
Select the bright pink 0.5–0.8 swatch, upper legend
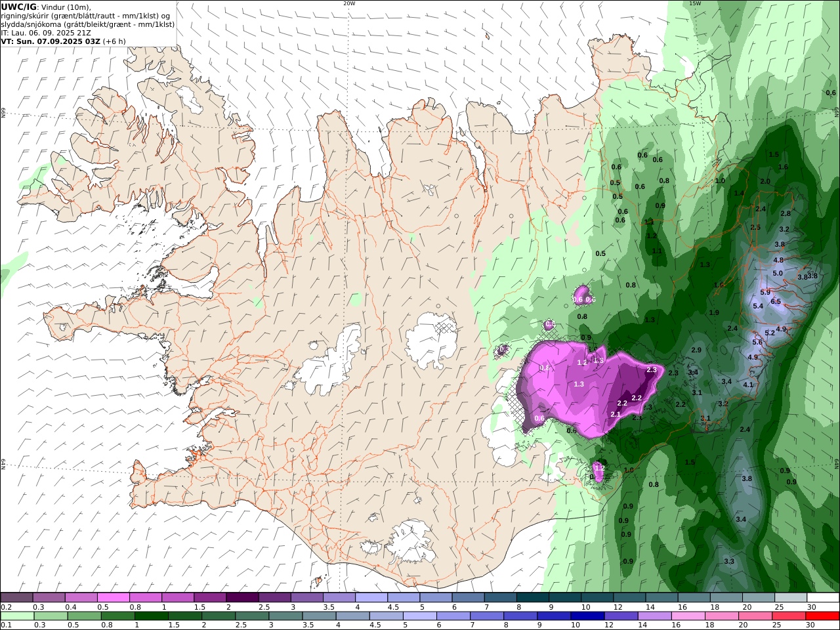pos(114,598)
